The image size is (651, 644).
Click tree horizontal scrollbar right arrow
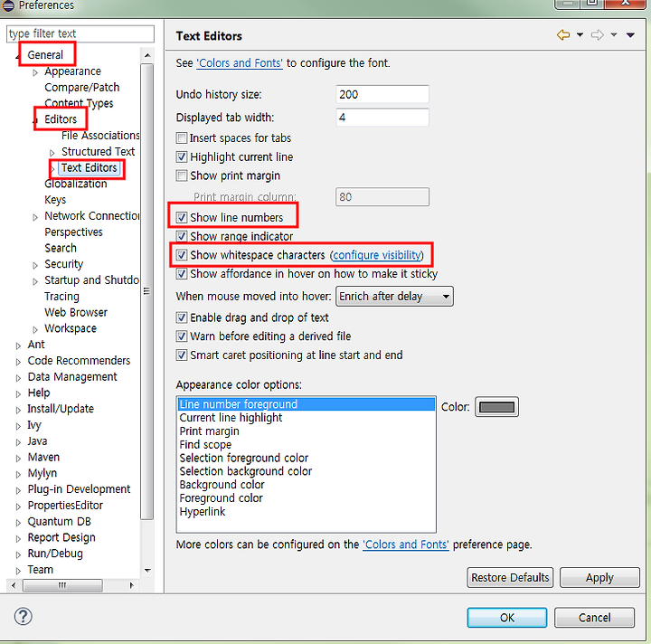pyautogui.click(x=132, y=585)
